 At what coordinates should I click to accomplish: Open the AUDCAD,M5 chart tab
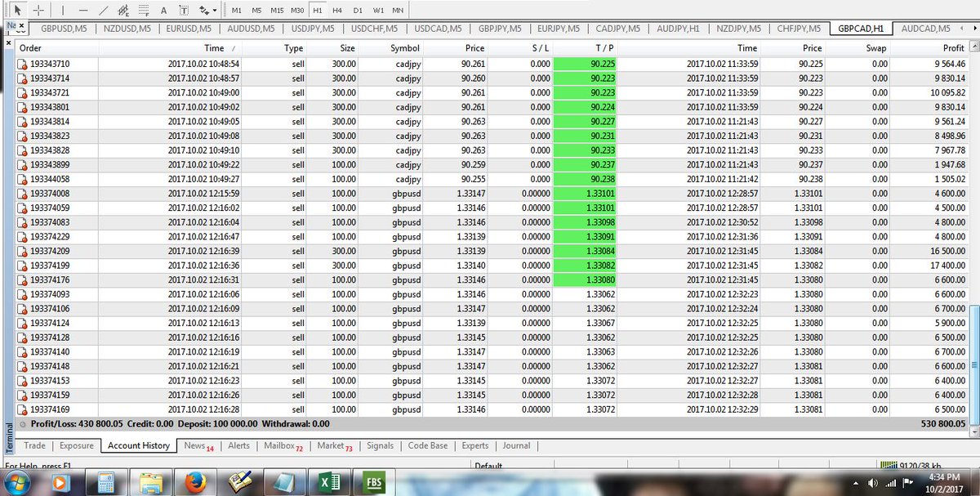[x=924, y=29]
